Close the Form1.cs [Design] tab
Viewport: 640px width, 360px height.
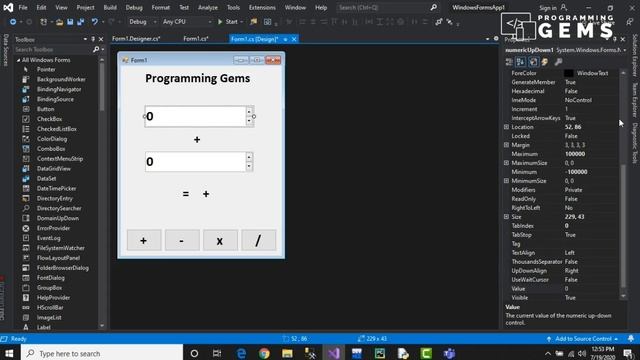[x=294, y=39]
